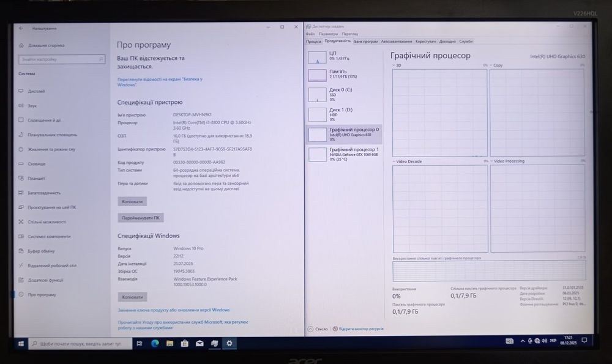Open the notification action center
Image resolution: width=612 pixels, height=364 pixels.
[x=584, y=341]
